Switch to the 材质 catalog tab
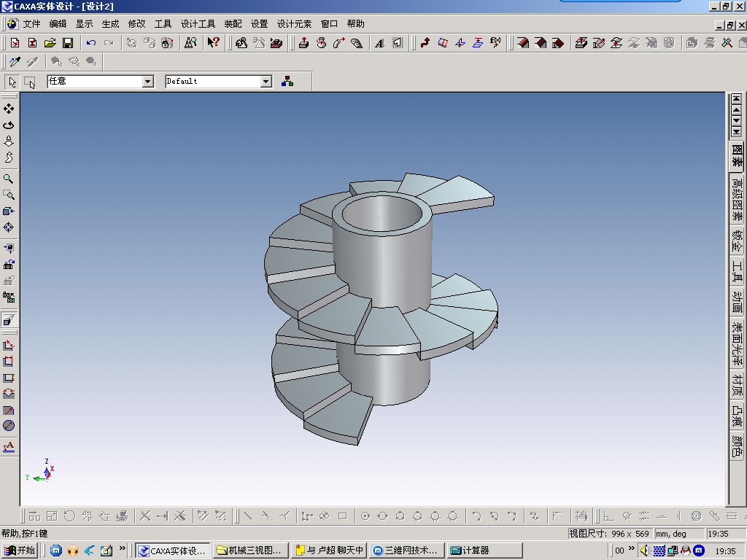747x560 pixels. coord(737,386)
